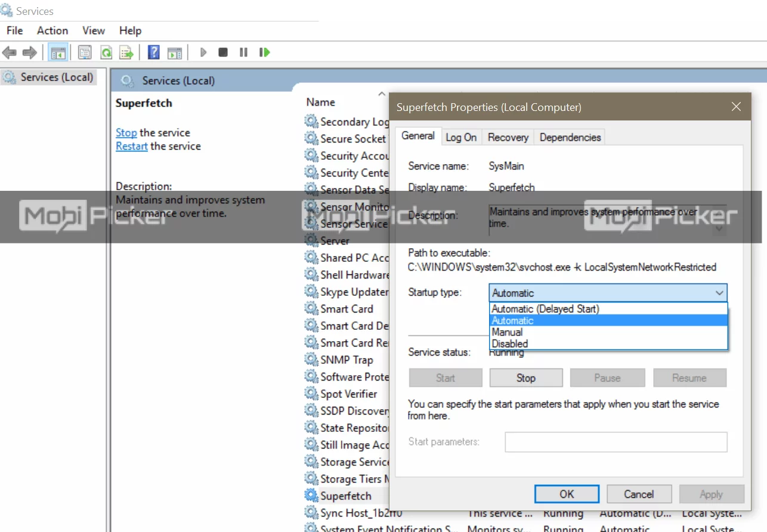Click the SysMain service name text

(506, 166)
